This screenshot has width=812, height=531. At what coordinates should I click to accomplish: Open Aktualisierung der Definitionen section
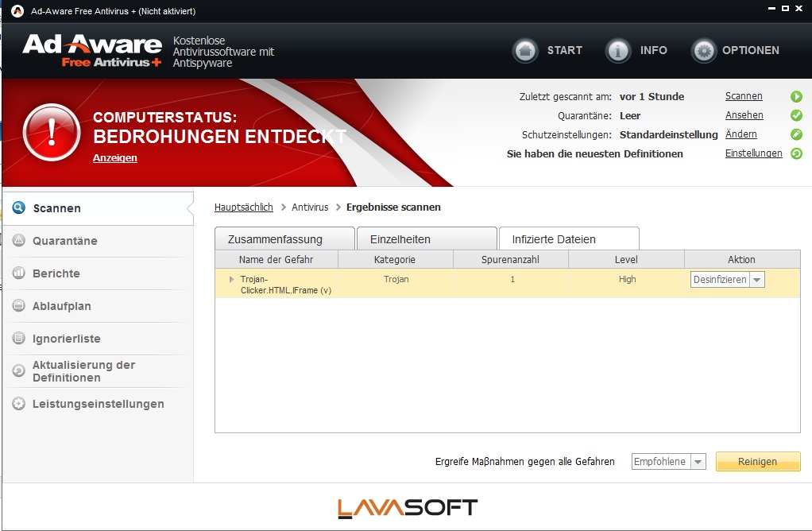tap(99, 371)
